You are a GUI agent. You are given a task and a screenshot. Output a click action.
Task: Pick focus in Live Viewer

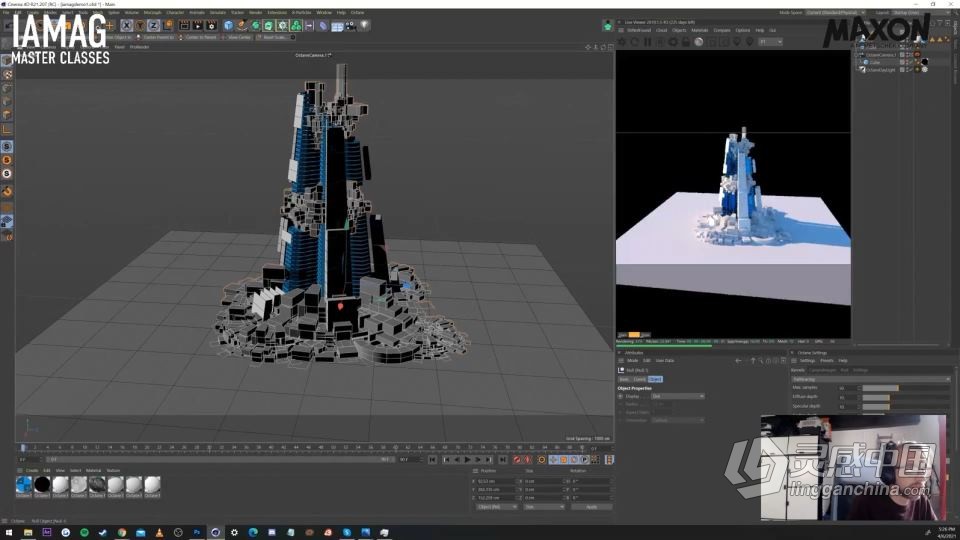(x=737, y=42)
